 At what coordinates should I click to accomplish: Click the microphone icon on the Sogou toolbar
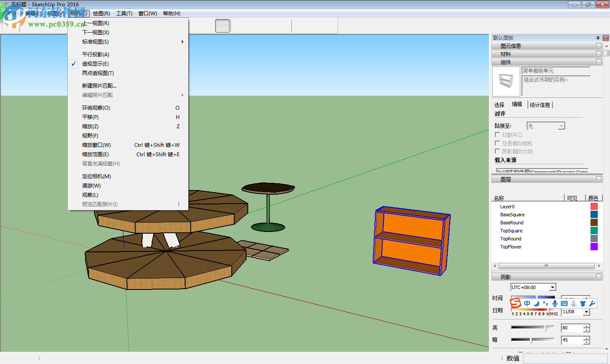click(x=555, y=303)
